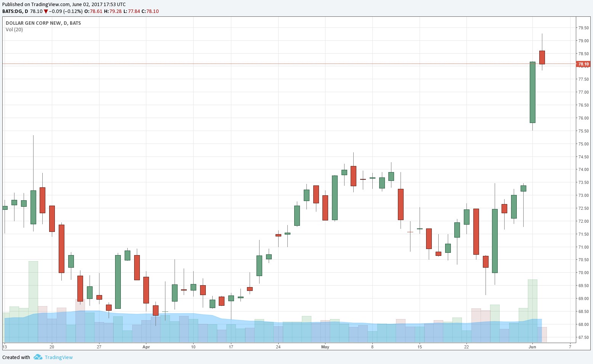
Task: Select the red 78.10 current price tag
Action: coord(583,64)
